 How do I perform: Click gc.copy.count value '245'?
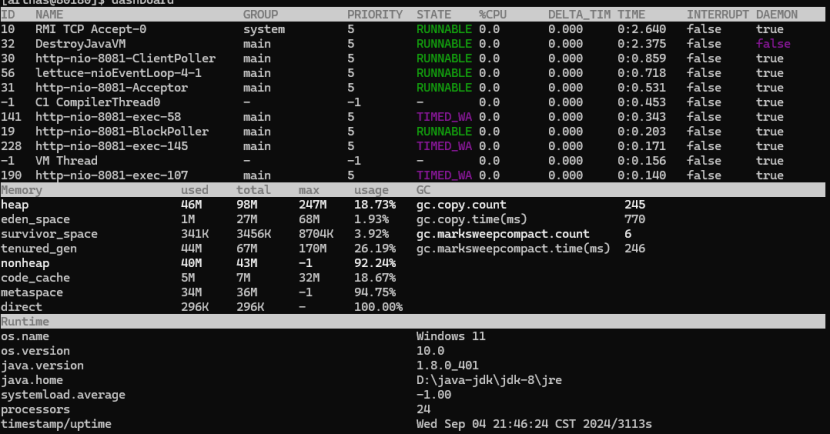pyautogui.click(x=635, y=205)
